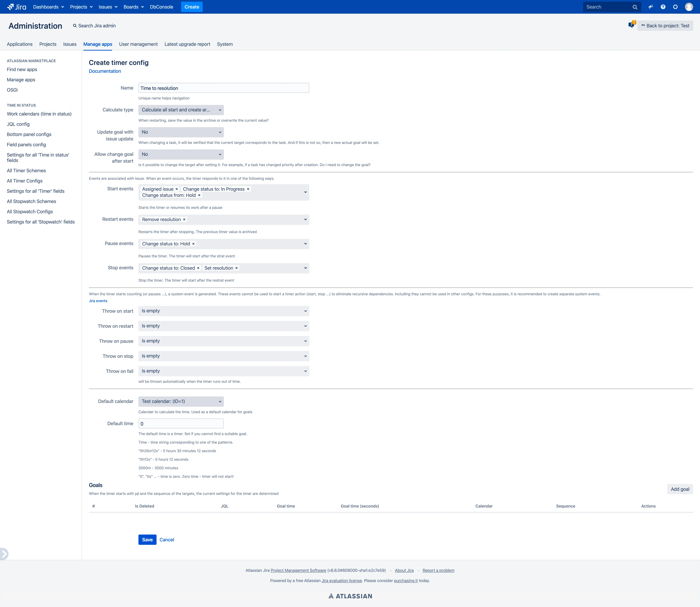
Task: Open the Throw on start dropdown
Action: click(224, 311)
